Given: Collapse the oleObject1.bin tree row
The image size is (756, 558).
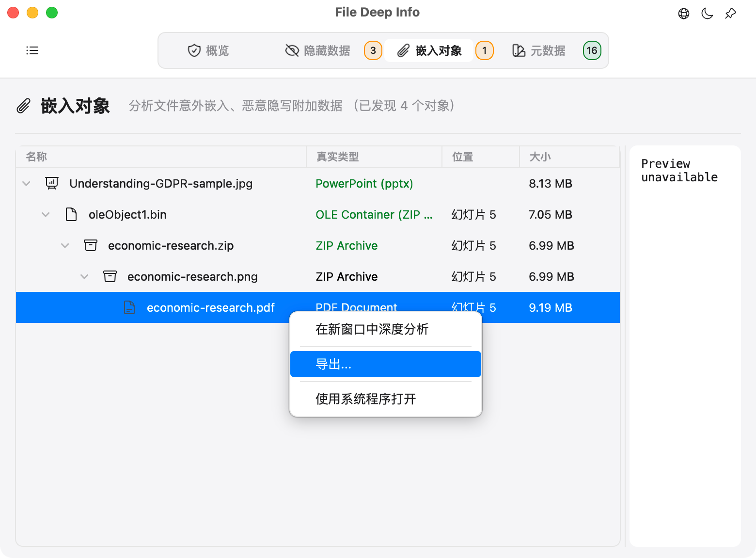Looking at the screenshot, I should [46, 215].
